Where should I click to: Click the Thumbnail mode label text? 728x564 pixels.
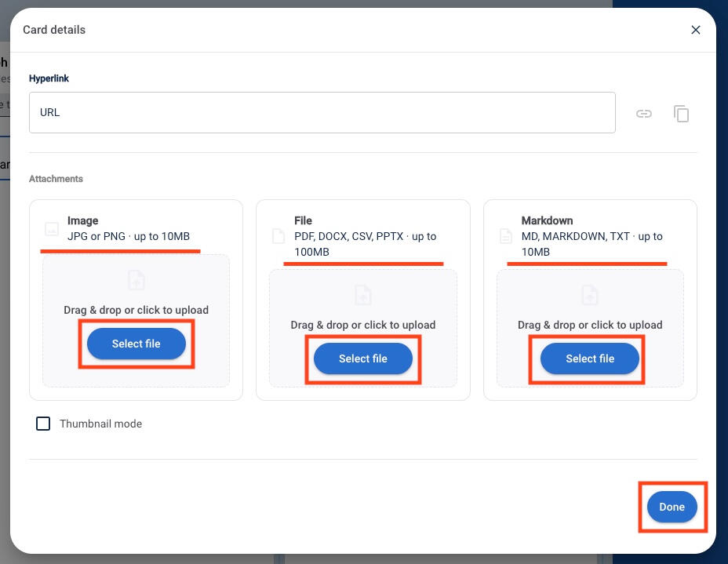[x=100, y=424]
